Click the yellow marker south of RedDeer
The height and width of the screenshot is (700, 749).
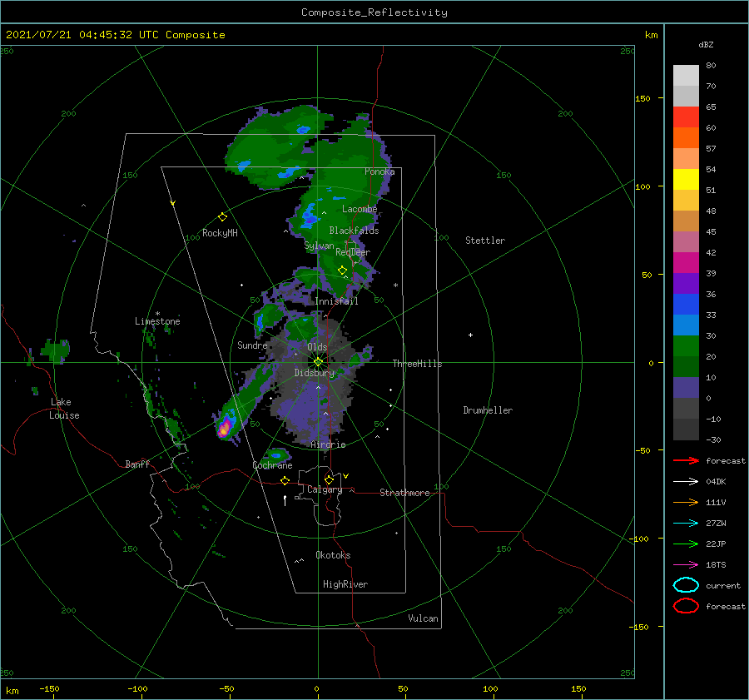point(342,271)
